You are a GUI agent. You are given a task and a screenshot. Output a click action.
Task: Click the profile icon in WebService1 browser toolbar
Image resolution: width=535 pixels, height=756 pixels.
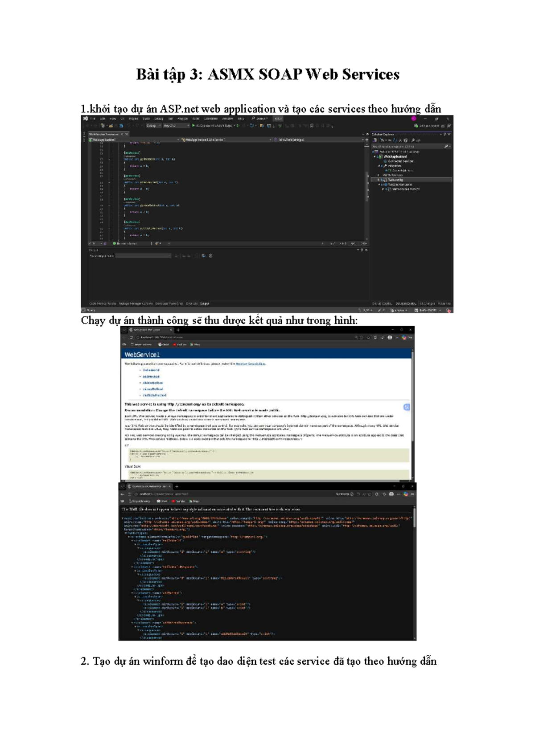point(390,337)
